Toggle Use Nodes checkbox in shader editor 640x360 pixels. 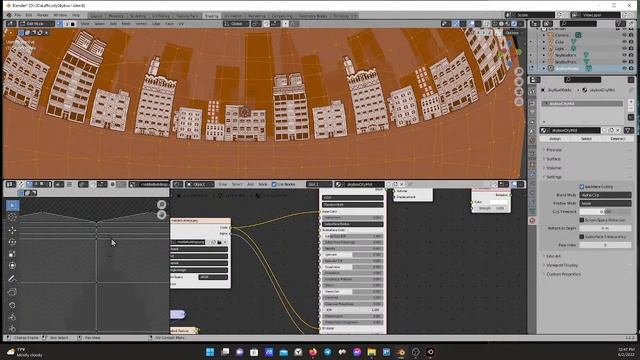tap(274, 184)
